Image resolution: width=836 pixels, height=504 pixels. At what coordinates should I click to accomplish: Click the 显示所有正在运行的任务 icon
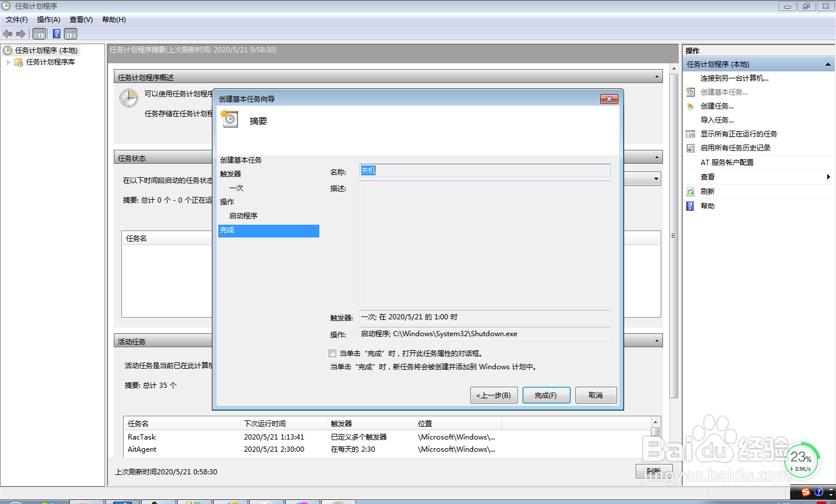click(x=689, y=134)
